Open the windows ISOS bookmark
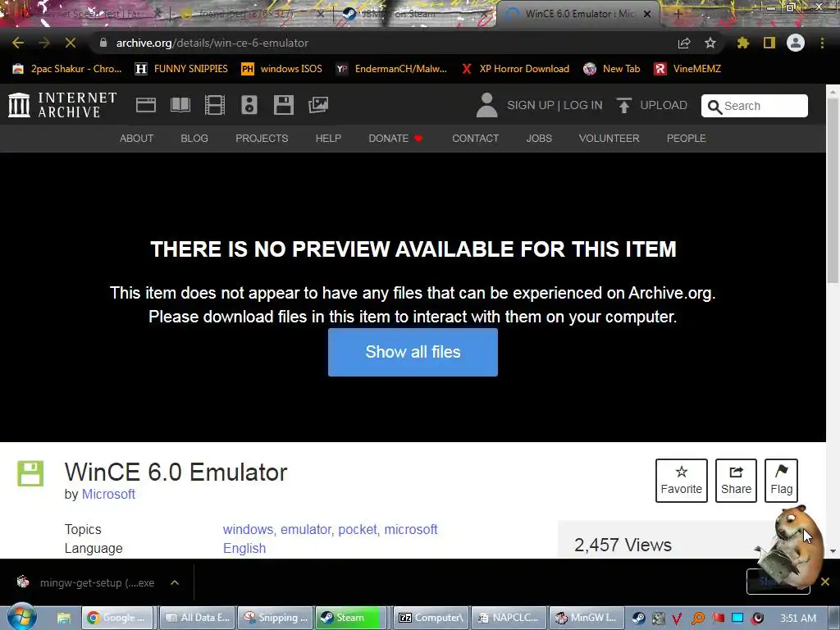 pos(282,69)
